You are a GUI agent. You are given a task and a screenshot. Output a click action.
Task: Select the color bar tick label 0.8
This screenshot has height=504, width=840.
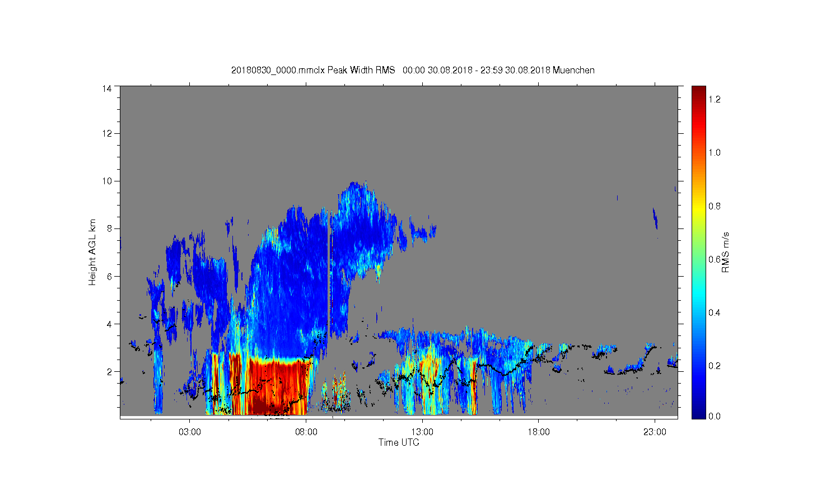coord(715,206)
